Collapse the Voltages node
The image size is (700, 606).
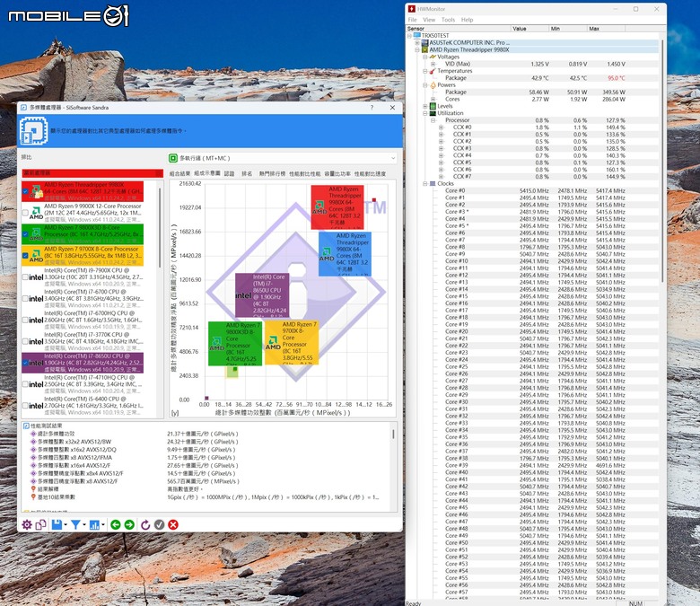tap(425, 57)
